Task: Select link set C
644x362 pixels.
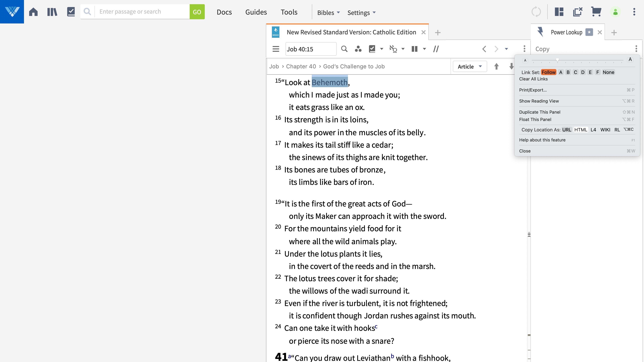Action: click(576, 72)
